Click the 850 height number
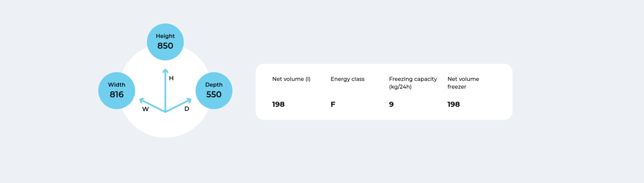This screenshot has height=183, width=644. [165, 46]
